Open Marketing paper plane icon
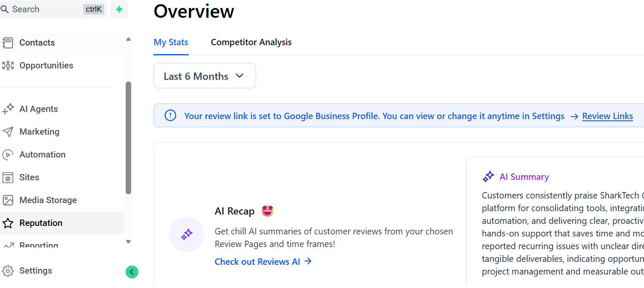Screen dimensions: 644x288 (x=8, y=132)
